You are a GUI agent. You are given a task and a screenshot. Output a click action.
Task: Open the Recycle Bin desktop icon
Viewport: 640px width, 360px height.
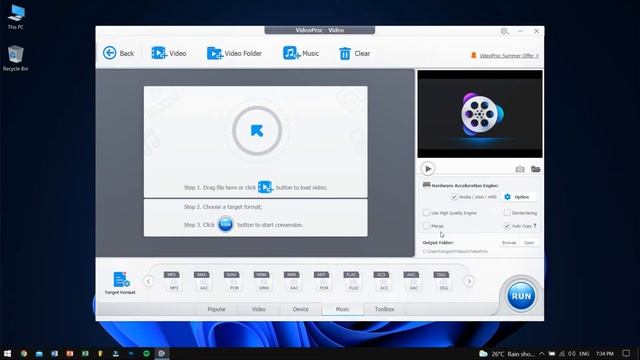(16, 58)
